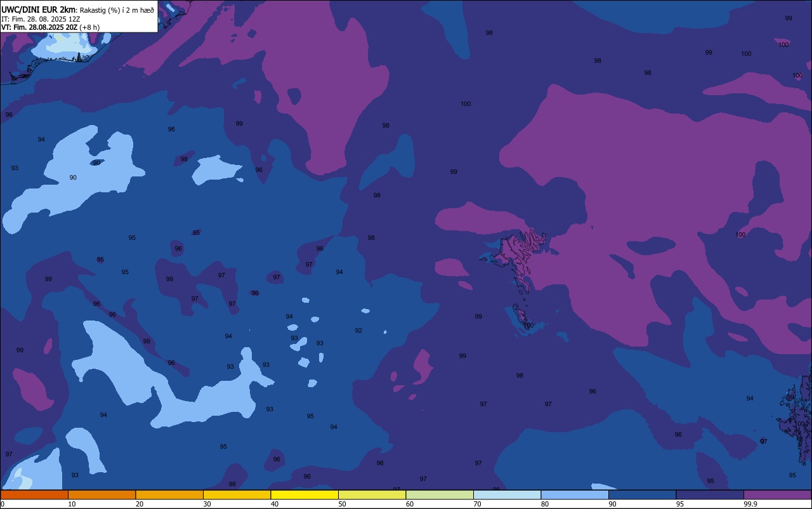The width and height of the screenshot is (812, 509).
Task: Select the 95–99.9 dark indigo legend swatch
Action: click(x=710, y=494)
